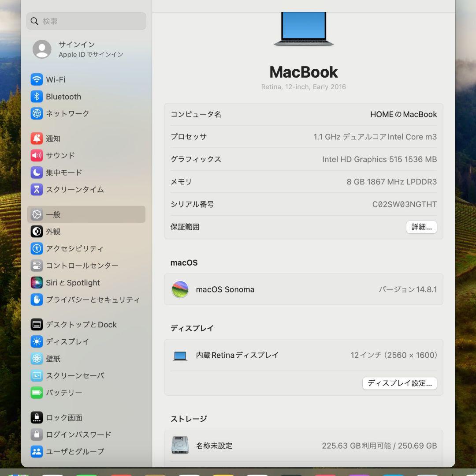Click the macOS Sonoma logo icon
The width and height of the screenshot is (476, 476).
[x=180, y=289]
